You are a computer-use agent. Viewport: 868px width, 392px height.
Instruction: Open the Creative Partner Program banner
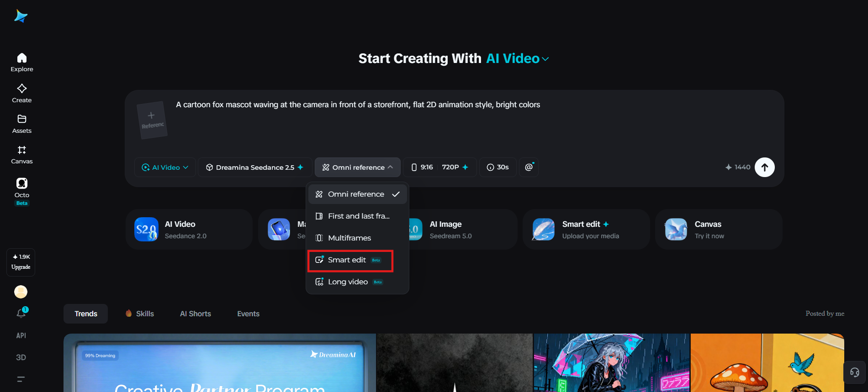coord(220,363)
